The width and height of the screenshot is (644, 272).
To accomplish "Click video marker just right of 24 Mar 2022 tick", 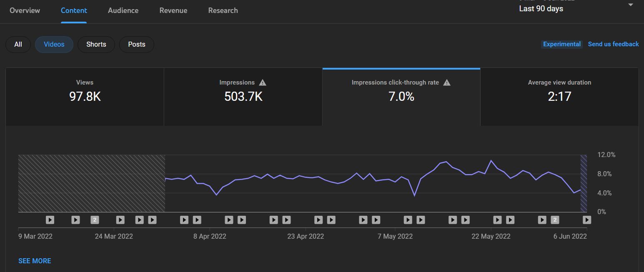I will pyautogui.click(x=120, y=220).
